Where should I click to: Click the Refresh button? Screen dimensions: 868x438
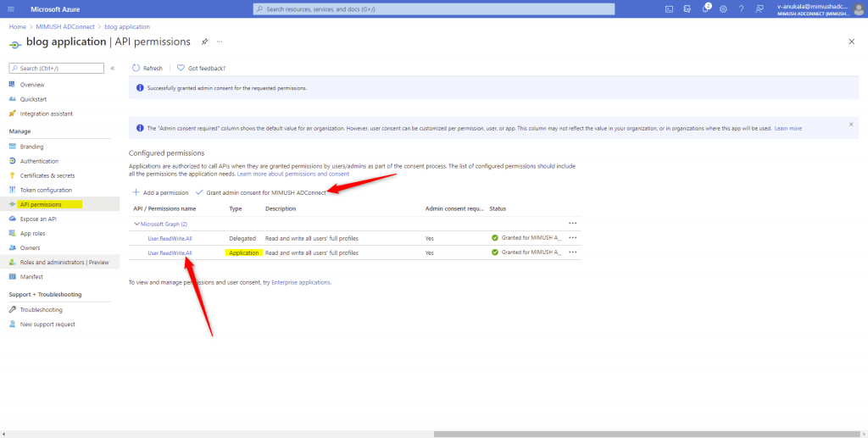pos(147,68)
